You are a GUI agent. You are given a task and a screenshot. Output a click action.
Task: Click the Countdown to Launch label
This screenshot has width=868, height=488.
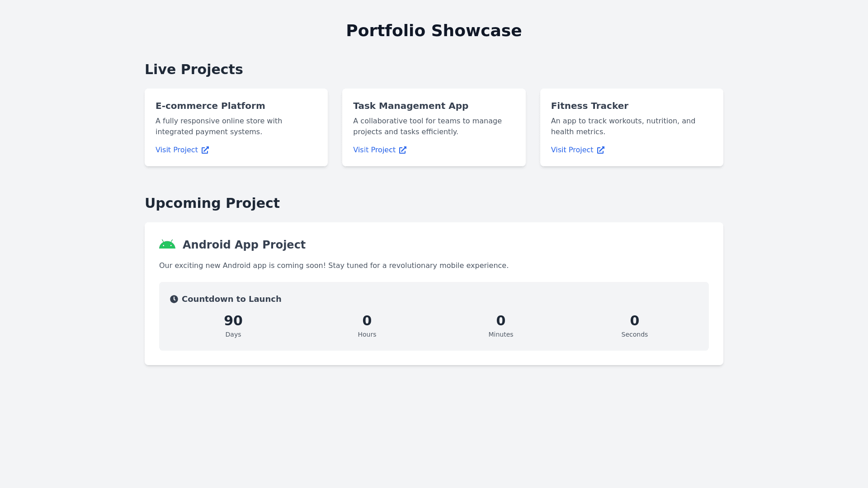(231, 299)
